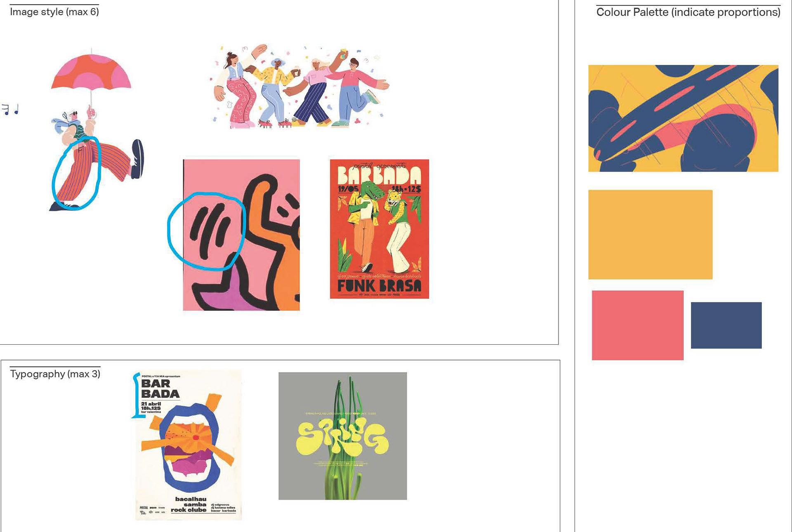Select the Colour Palette heading text

coord(688,12)
